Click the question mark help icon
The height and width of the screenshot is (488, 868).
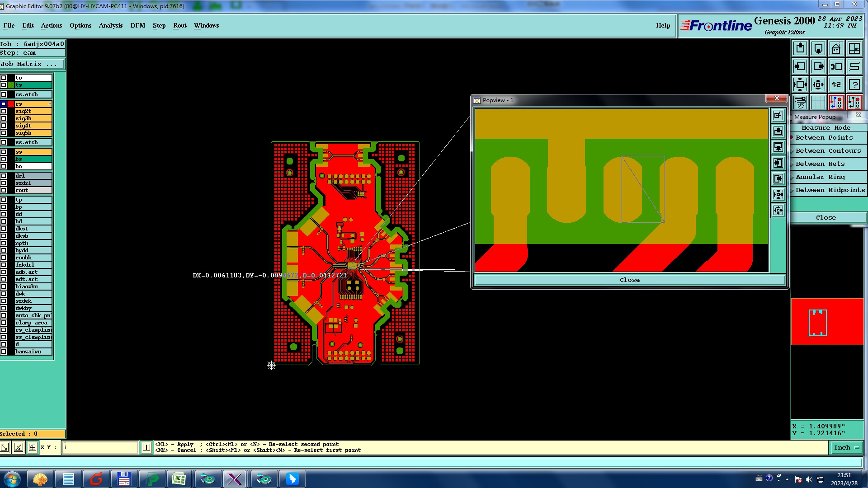tap(854, 84)
